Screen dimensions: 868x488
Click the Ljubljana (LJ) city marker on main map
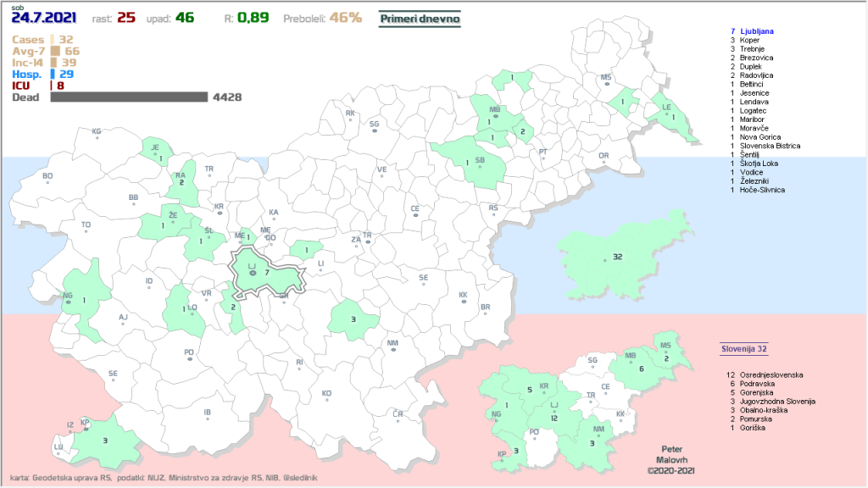tap(252, 273)
